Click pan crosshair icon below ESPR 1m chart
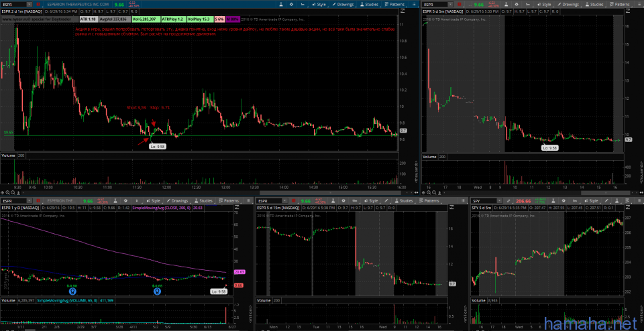The height and width of the screenshot is (331, 644). 3,192
